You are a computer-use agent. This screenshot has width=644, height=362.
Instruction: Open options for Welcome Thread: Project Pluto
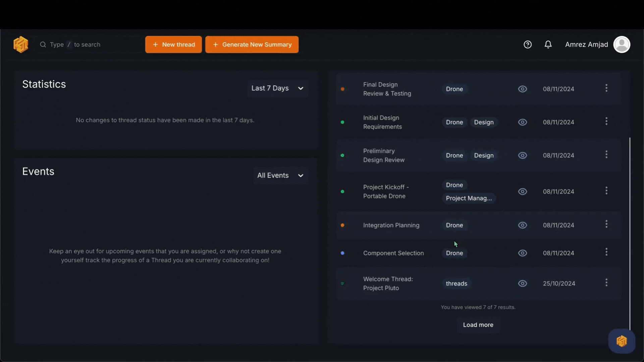(x=606, y=283)
